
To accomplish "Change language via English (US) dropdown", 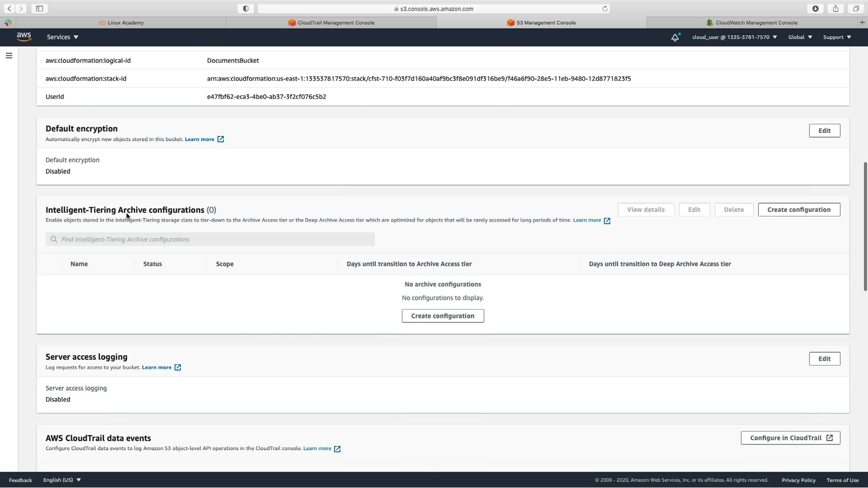I will [x=62, y=480].
